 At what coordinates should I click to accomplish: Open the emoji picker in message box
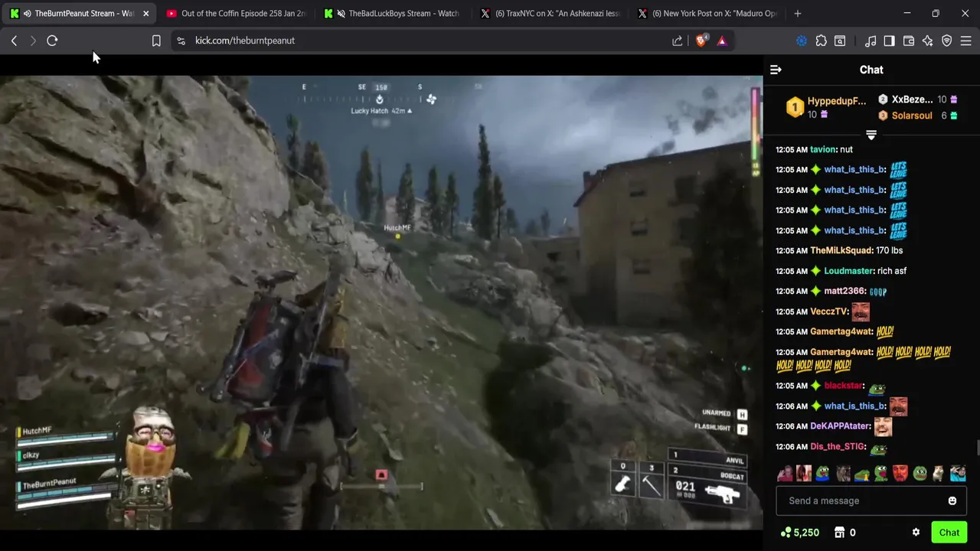pyautogui.click(x=952, y=500)
